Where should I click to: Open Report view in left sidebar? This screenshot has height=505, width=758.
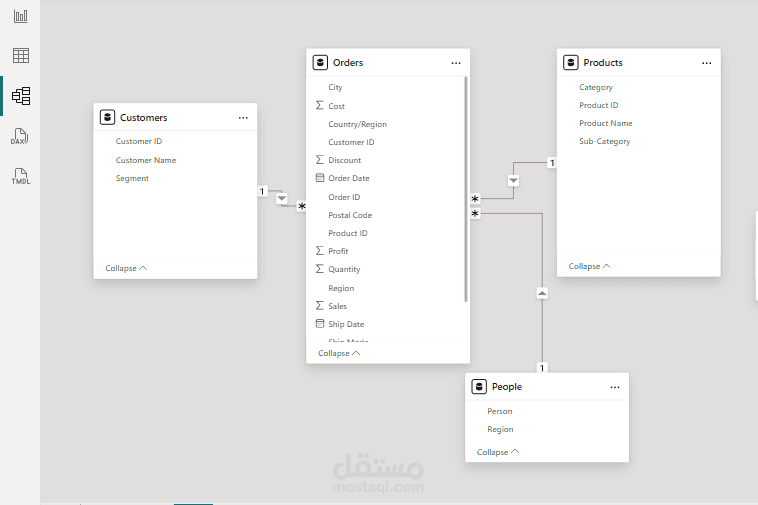(x=20, y=18)
